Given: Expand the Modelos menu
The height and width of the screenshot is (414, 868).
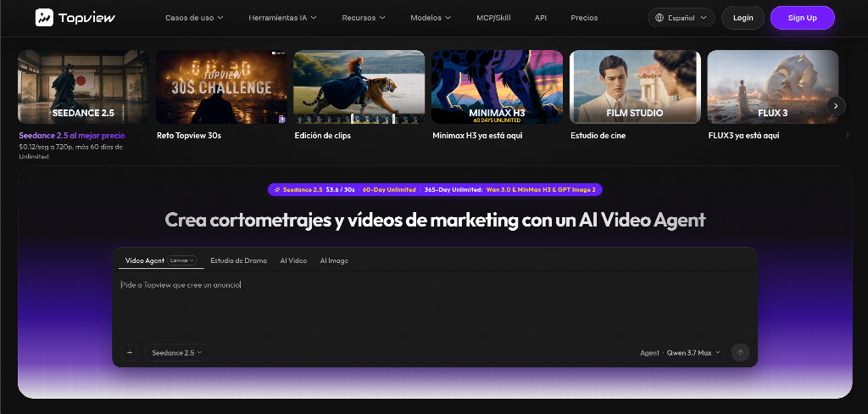Looking at the screenshot, I should [431, 18].
